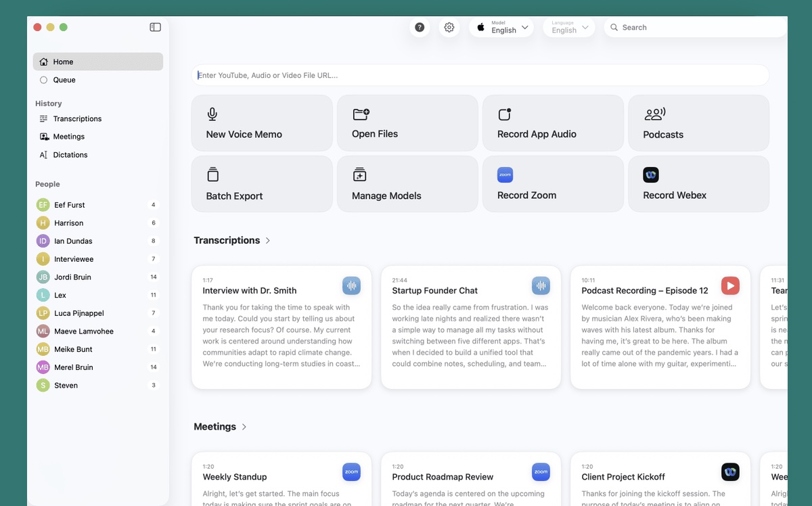Expand the Transcriptions section chevron

click(x=268, y=240)
